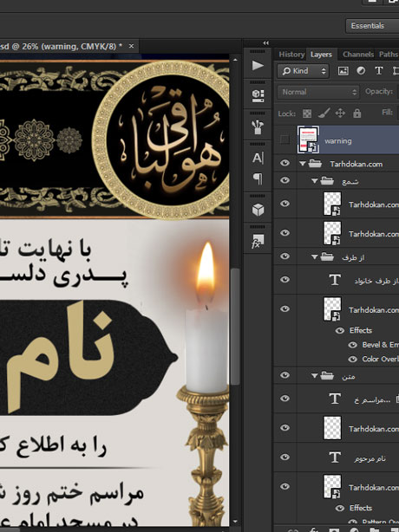Select the شمع group name
Viewport: 399px width, 532px height.
pos(350,181)
